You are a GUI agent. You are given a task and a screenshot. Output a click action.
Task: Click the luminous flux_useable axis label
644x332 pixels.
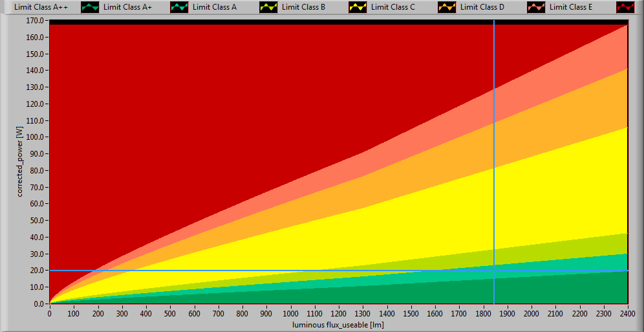tap(338, 324)
